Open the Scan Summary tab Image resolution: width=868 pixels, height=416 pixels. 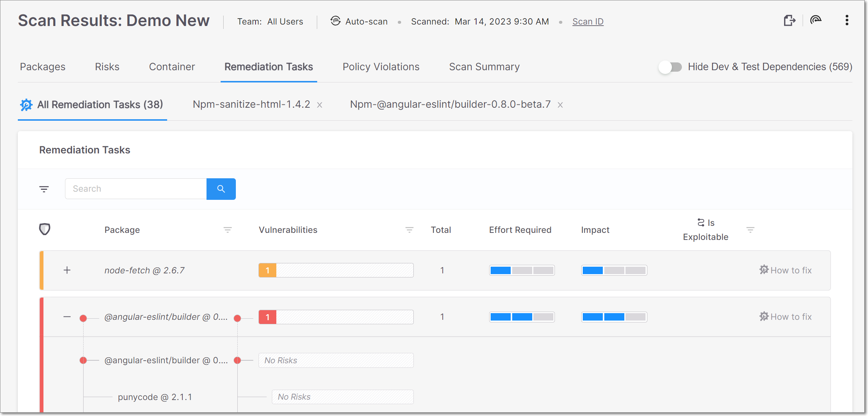coord(484,67)
